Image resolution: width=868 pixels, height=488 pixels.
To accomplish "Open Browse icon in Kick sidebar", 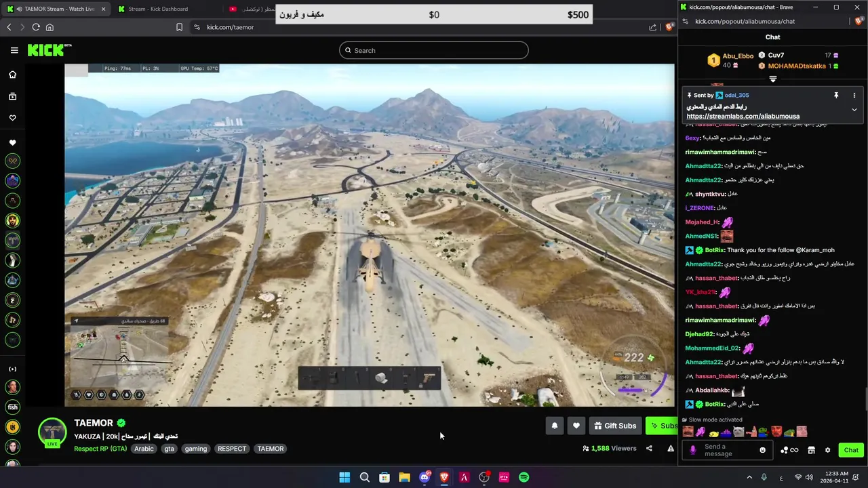I will [12, 96].
